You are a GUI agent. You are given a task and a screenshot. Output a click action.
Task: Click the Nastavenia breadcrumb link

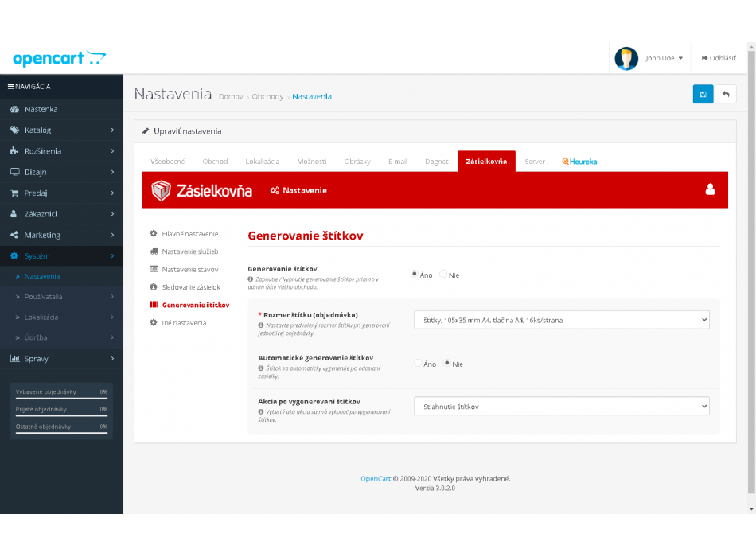coord(312,96)
